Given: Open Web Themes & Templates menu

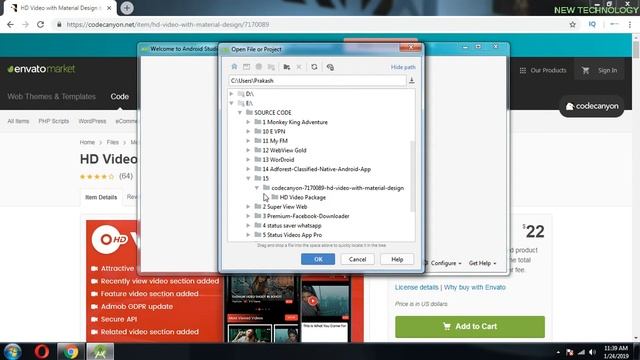Looking at the screenshot, I should point(51,96).
